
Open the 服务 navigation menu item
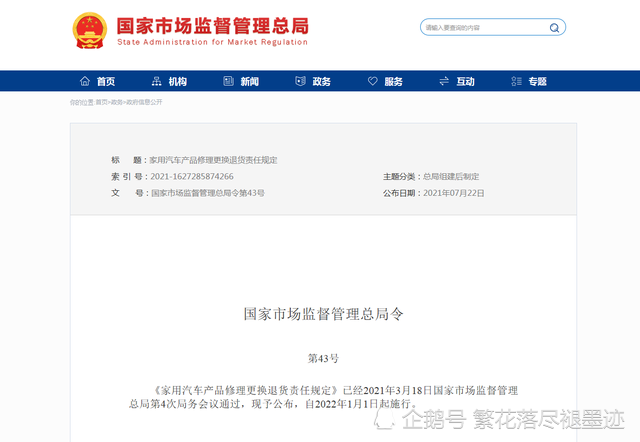click(x=393, y=82)
